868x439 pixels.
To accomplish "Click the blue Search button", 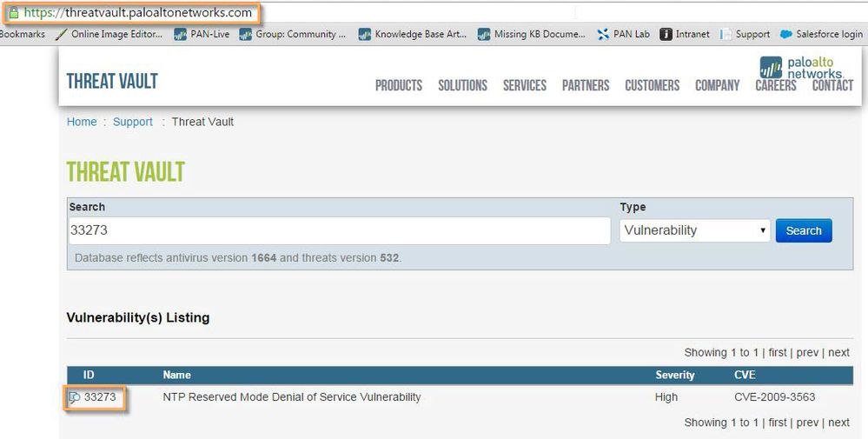I will (804, 230).
